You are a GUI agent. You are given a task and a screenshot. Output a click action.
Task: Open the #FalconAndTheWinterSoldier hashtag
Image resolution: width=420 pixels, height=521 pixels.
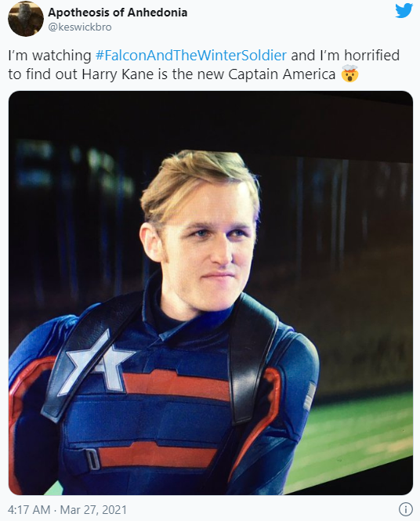190,55
